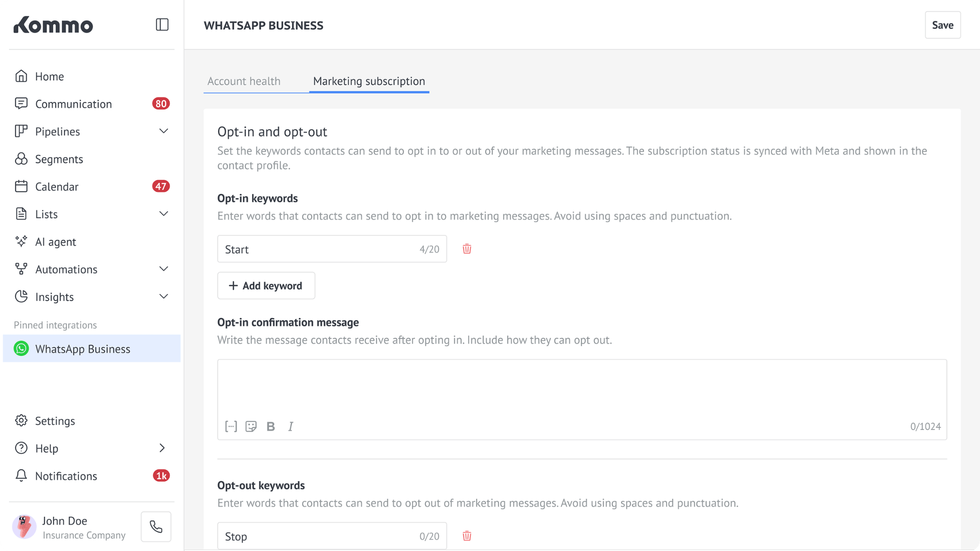980x551 pixels.
Task: Expand the Lists chevron
Action: 164,214
